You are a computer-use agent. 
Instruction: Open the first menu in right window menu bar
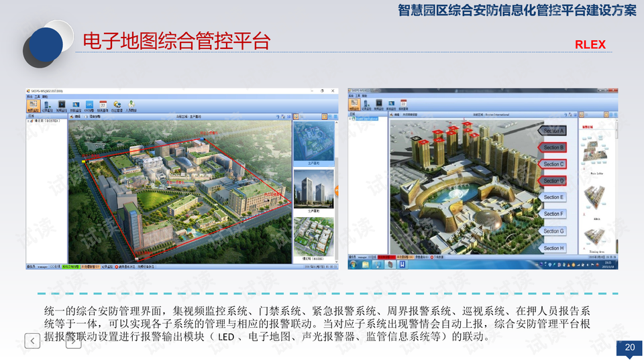point(351,97)
